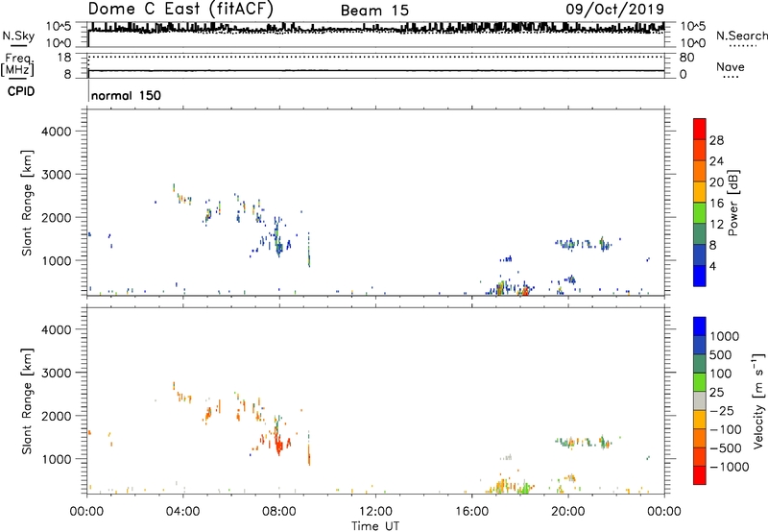Click the "2000" range tick in the velocity panel
768x532 pixels.
pyautogui.click(x=57, y=416)
